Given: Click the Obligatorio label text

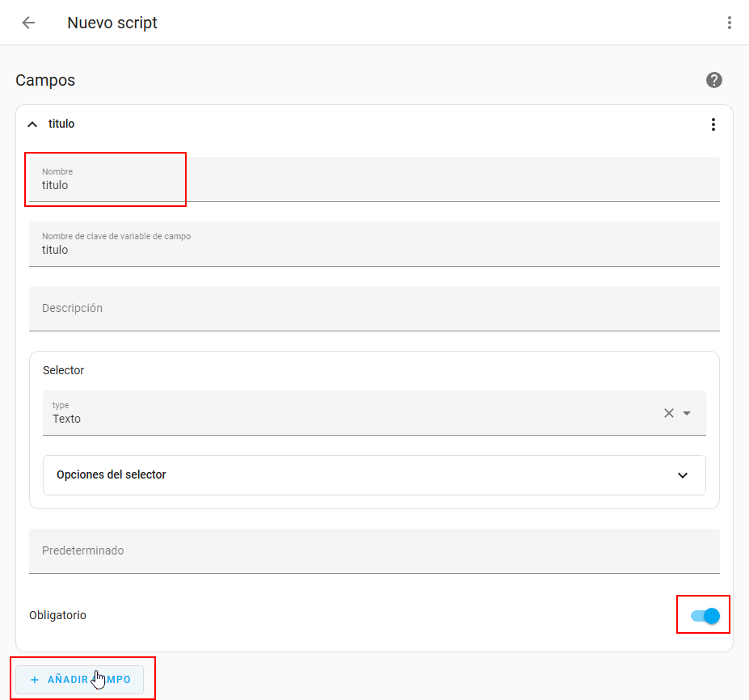Looking at the screenshot, I should (57, 616).
